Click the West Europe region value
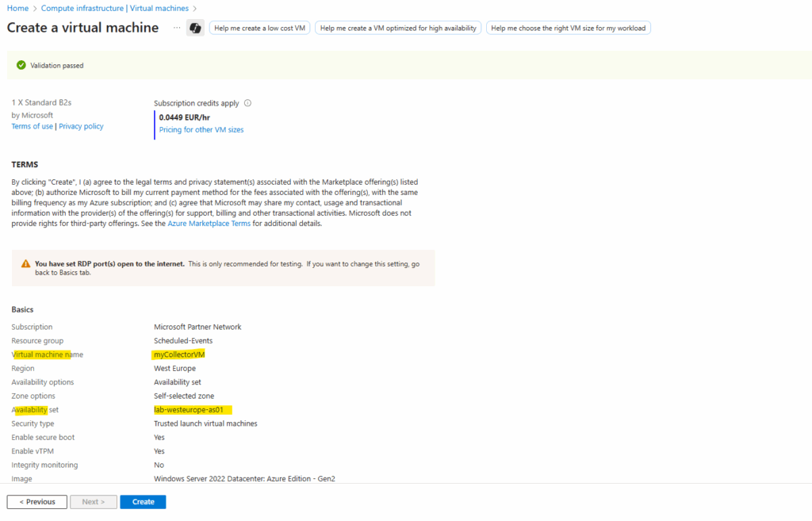812x521 pixels. (174, 368)
